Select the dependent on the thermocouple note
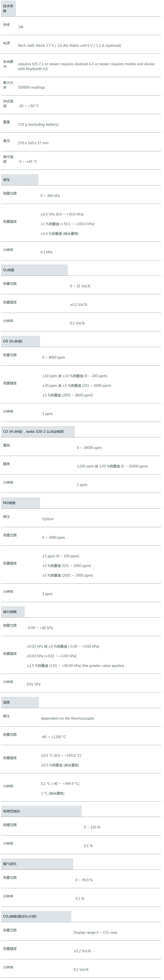164x980 pixels. point(67,719)
